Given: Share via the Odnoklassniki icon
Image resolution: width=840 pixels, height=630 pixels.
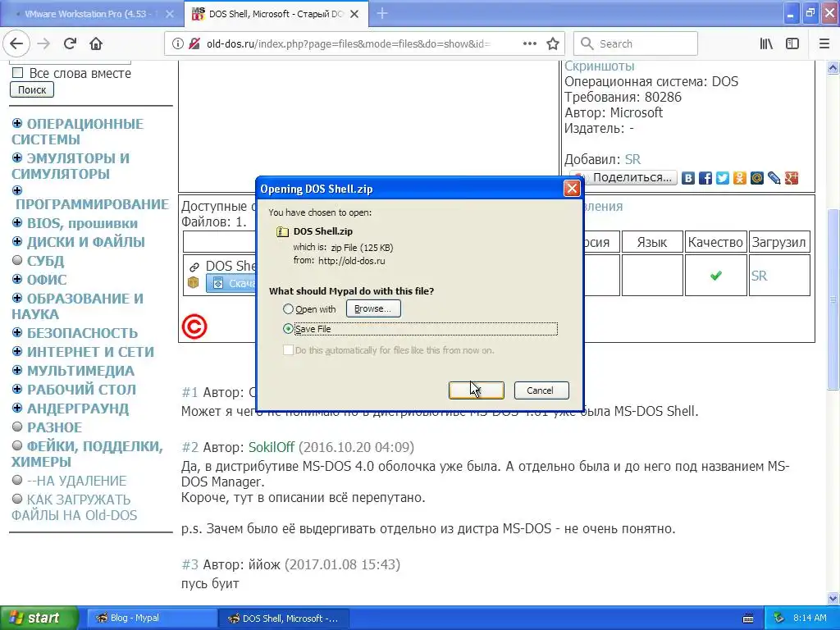Looking at the screenshot, I should click(x=740, y=178).
